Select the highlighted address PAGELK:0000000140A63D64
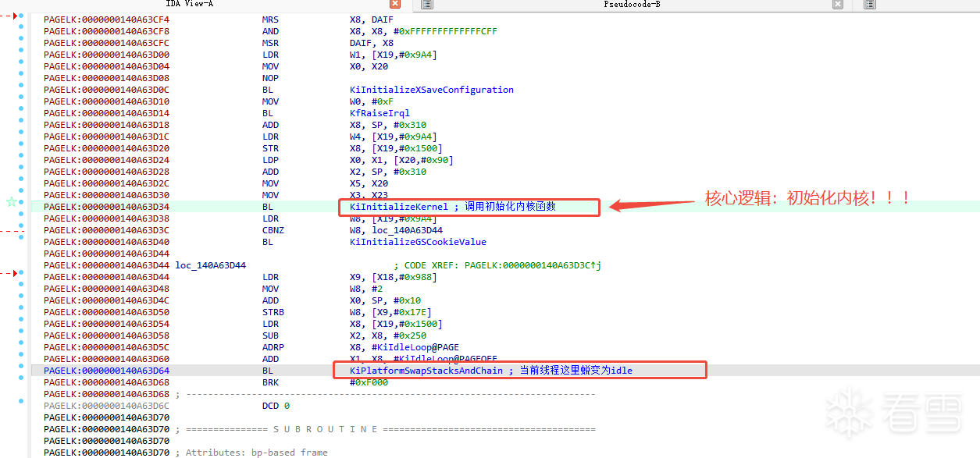This screenshot has width=980, height=458. [106, 371]
